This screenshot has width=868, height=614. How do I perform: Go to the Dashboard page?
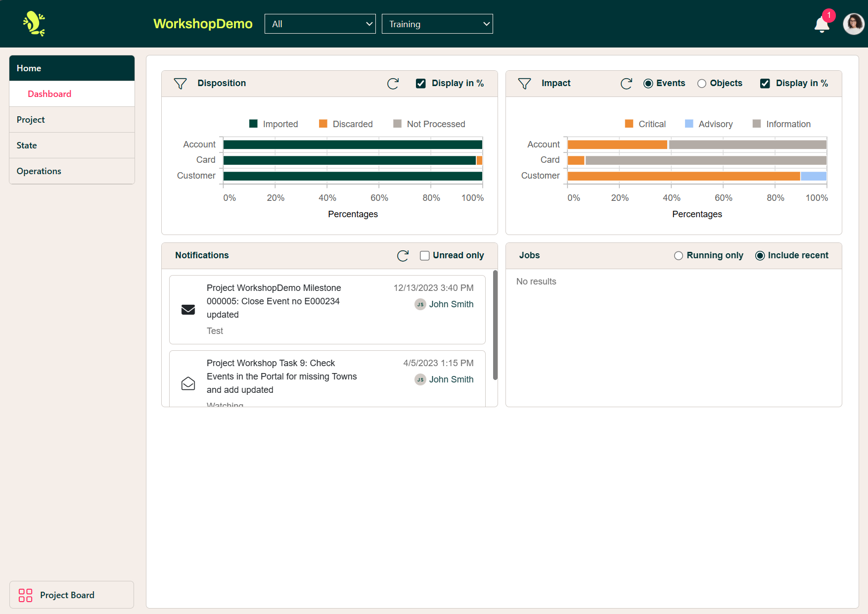point(49,94)
